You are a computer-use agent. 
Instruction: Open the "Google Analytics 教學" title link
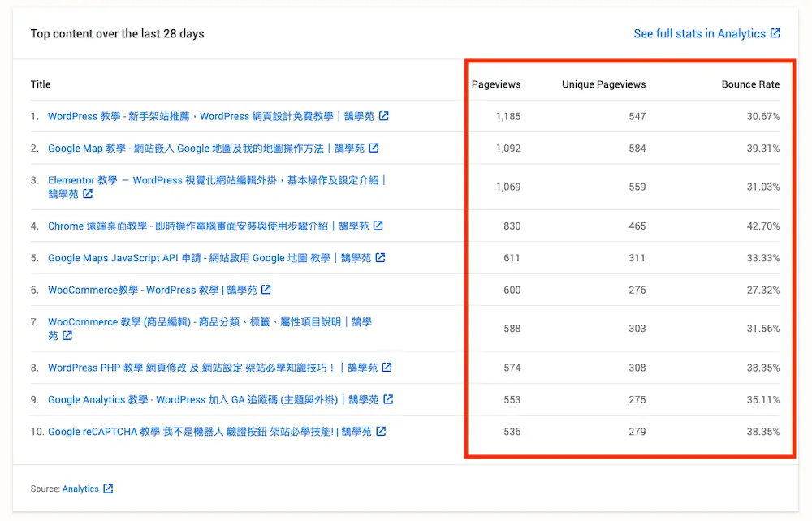[x=214, y=400]
